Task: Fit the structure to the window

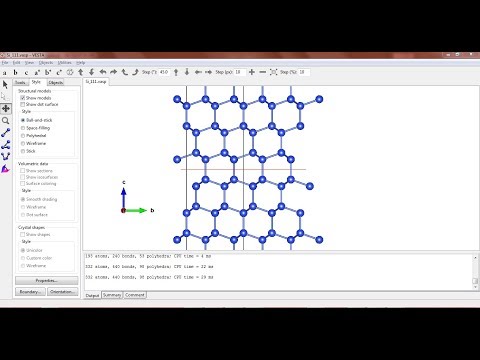Action: coord(274,72)
